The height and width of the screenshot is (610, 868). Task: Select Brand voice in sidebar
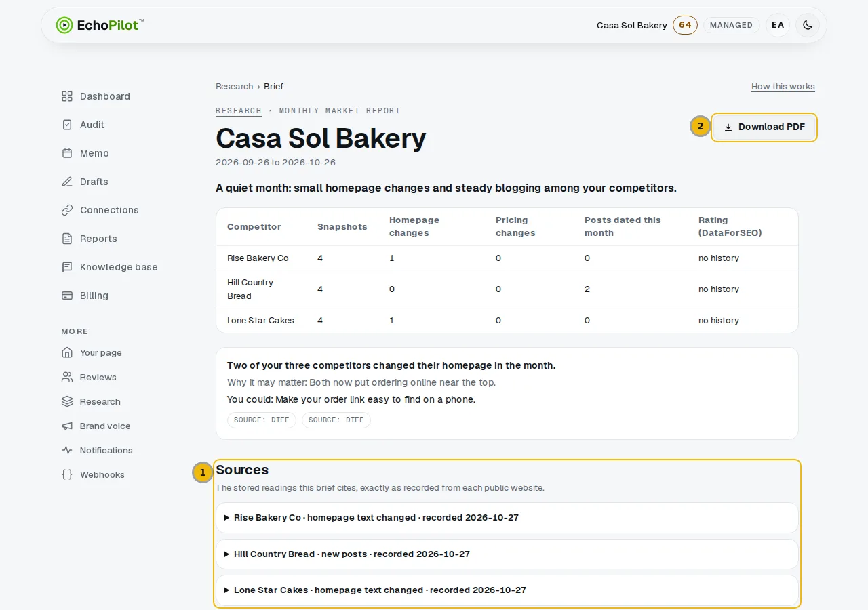[x=105, y=426]
